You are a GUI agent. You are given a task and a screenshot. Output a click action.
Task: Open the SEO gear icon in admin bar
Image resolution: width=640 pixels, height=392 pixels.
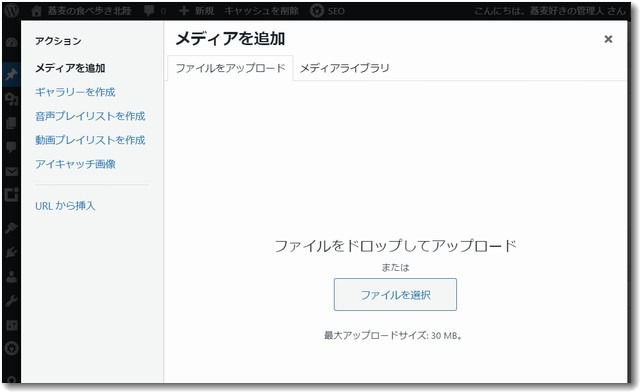pyautogui.click(x=317, y=11)
